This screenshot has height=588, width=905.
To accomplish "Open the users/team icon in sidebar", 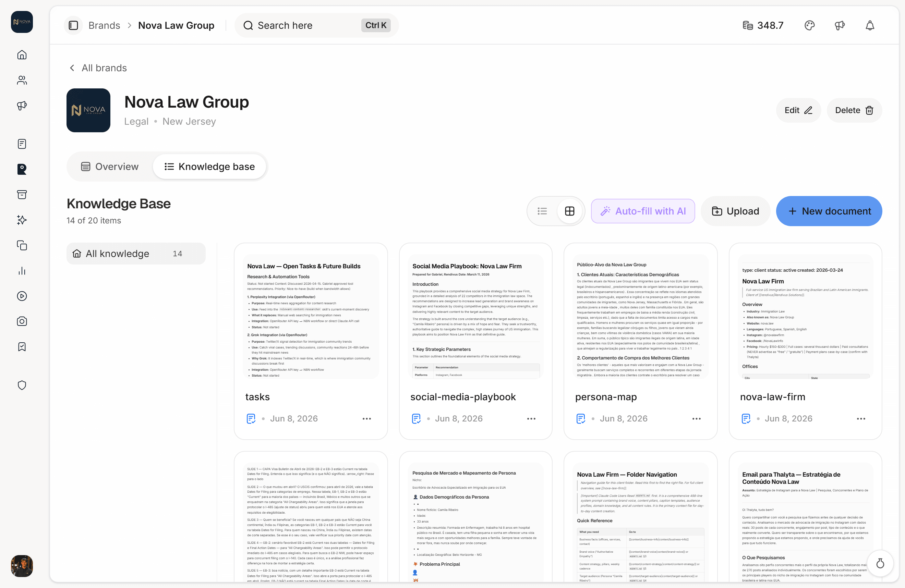I will tap(22, 80).
